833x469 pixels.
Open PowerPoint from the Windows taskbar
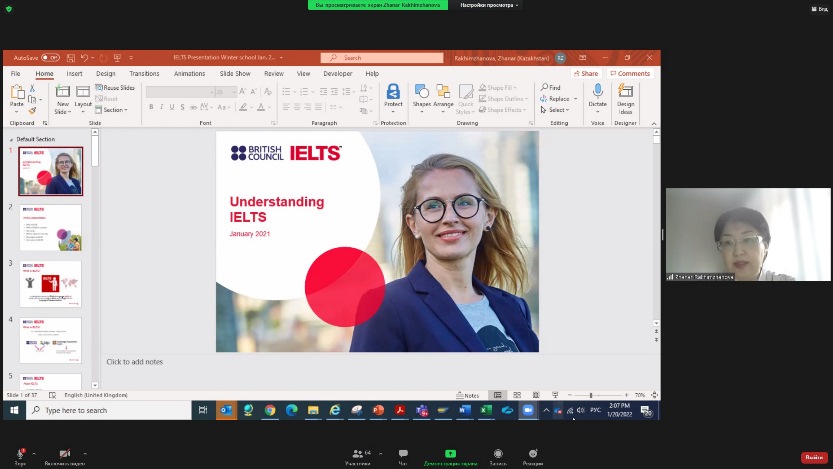click(379, 410)
